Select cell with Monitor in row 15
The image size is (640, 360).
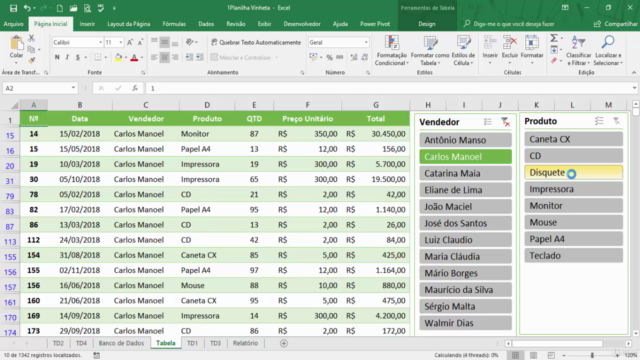coord(207,134)
